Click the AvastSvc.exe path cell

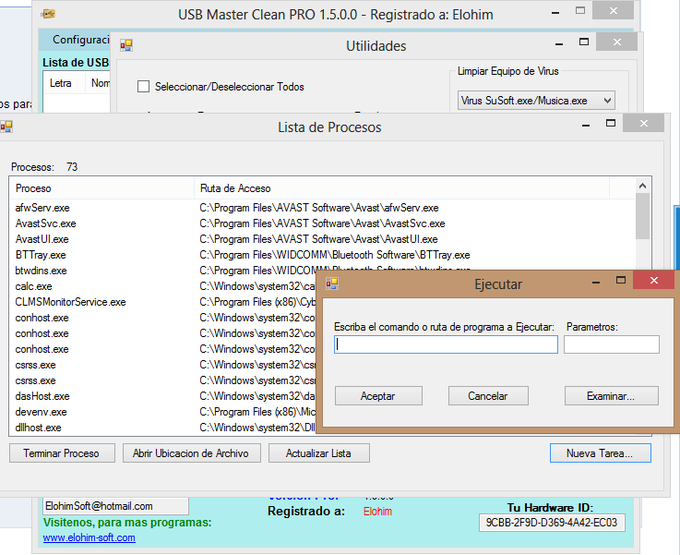(322, 223)
